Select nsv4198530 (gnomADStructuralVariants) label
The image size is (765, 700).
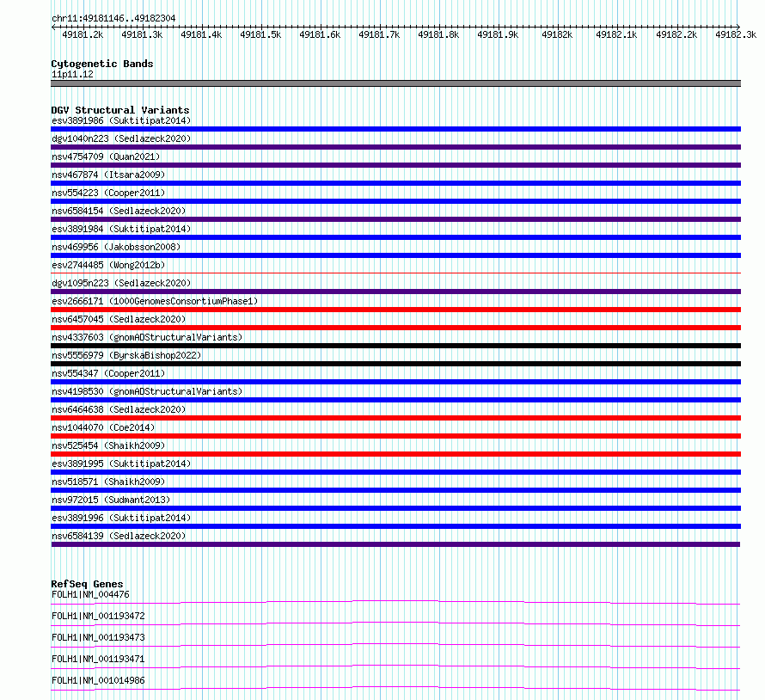click(147, 391)
